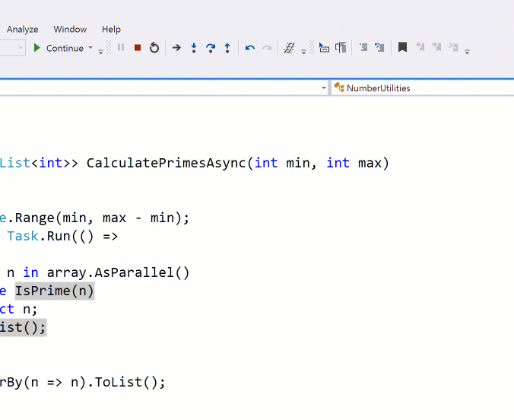The height and width of the screenshot is (420, 514).
Task: Click the crossed-out chain link toolbar icon
Action: [x=289, y=48]
